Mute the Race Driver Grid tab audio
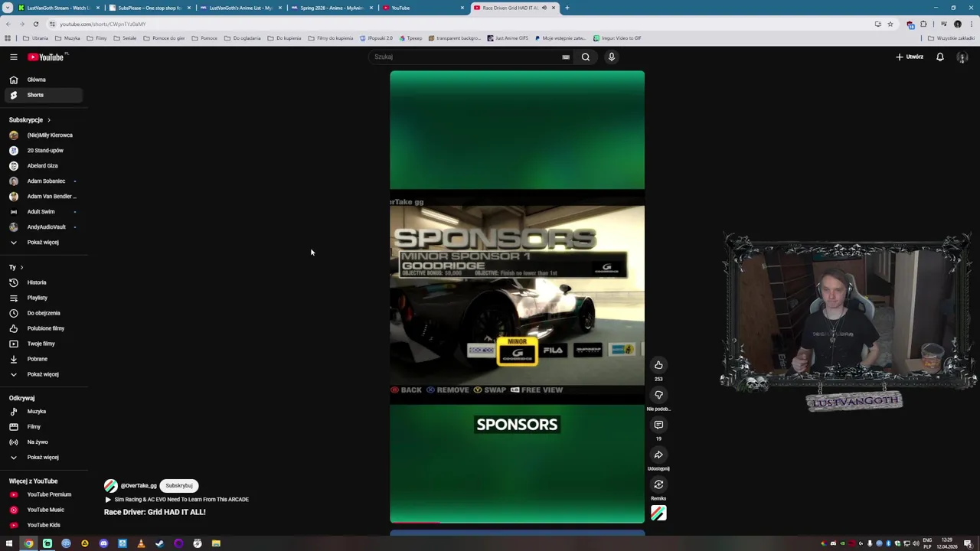 pyautogui.click(x=544, y=8)
